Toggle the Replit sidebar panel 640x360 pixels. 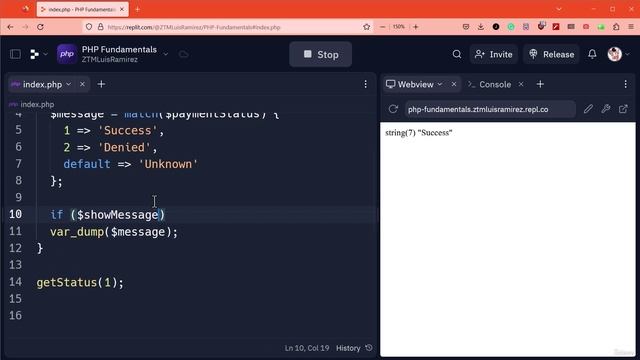[16, 54]
